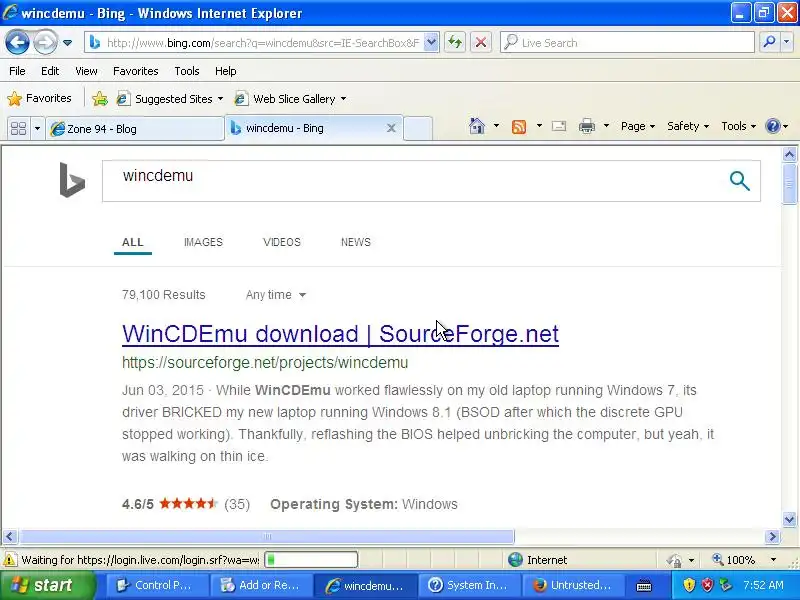Screen dimensions: 800x600
Task: Expand the Home button dropdown arrow
Action: pos(496,126)
